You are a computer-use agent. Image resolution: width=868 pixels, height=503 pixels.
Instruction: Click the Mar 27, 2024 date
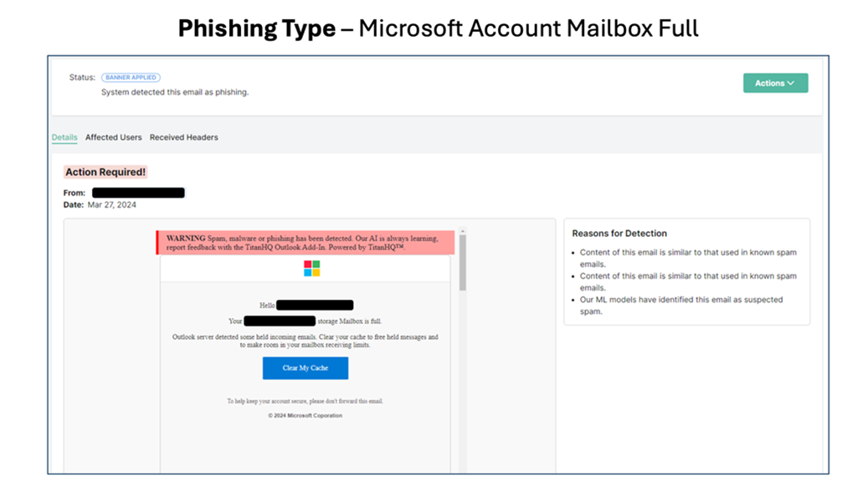[112, 205]
